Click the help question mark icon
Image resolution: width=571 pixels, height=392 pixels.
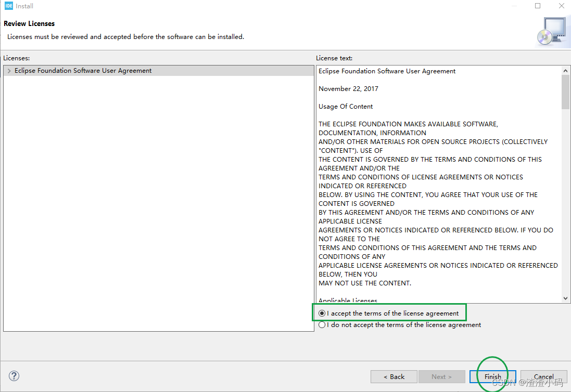point(14,376)
